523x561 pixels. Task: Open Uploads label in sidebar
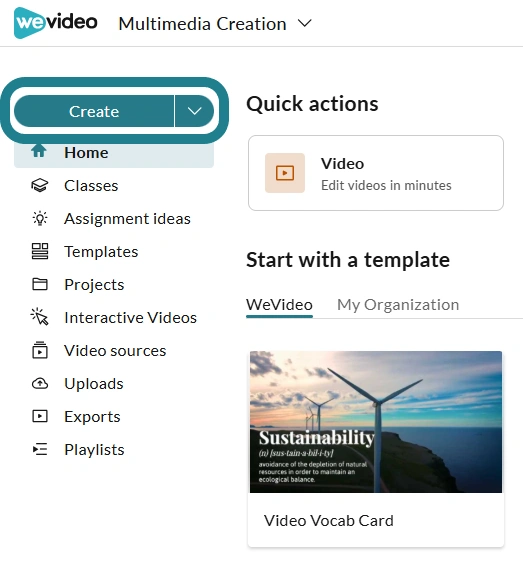(x=94, y=384)
